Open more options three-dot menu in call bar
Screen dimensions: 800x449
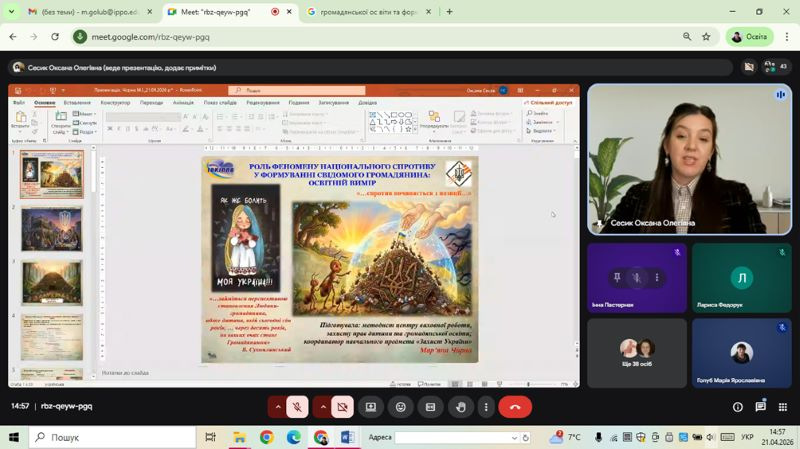(486, 407)
